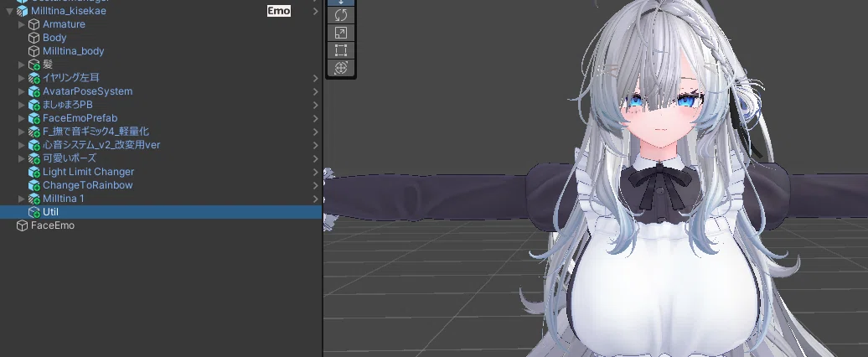Select the ChangeToRainbow row

pyautogui.click(x=161, y=185)
